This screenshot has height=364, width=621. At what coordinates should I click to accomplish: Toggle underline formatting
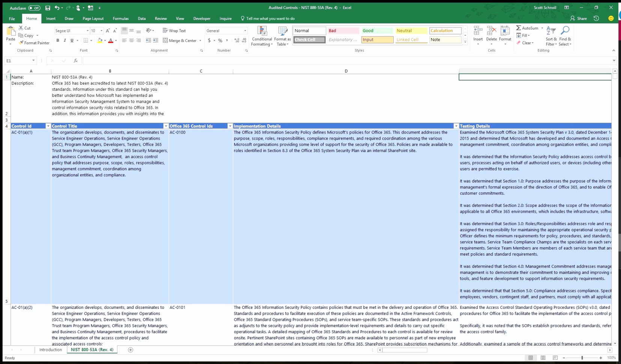pyautogui.click(x=71, y=40)
